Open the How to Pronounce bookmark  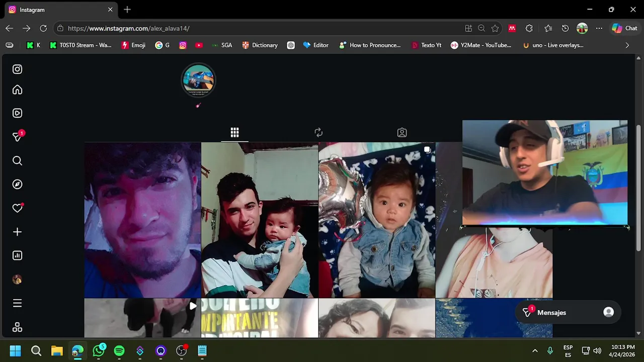(370, 45)
